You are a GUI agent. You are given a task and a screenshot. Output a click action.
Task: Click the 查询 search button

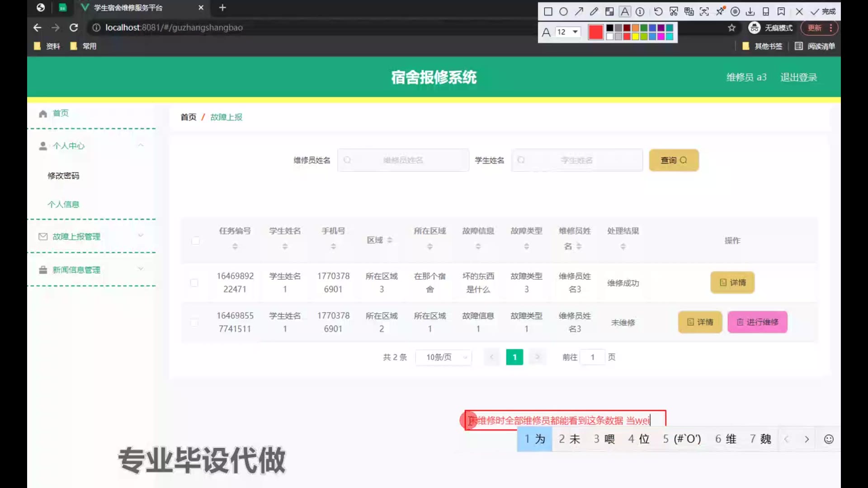[x=674, y=160]
